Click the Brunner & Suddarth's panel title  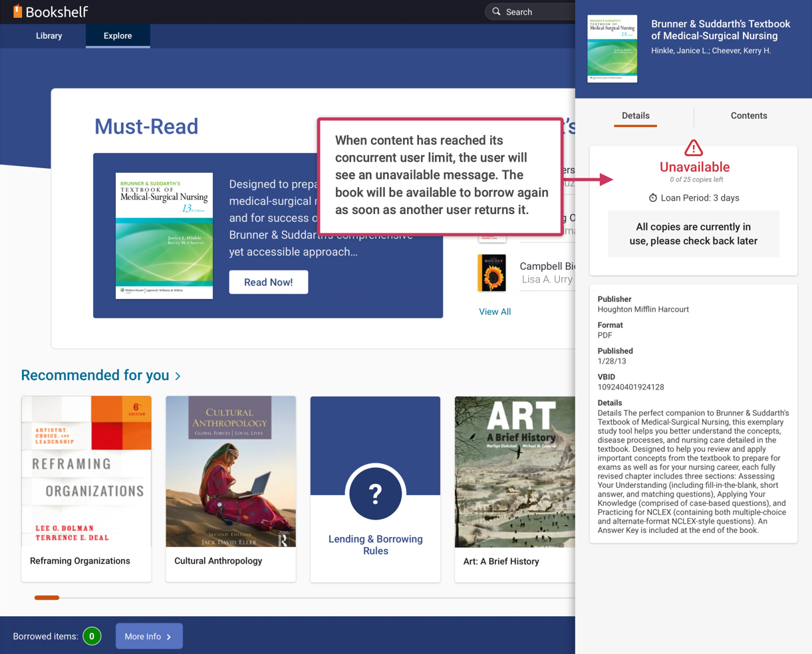[x=720, y=30]
